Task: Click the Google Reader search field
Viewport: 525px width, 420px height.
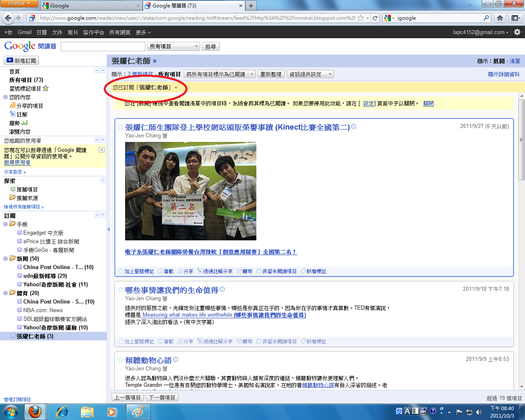Action: [x=103, y=46]
